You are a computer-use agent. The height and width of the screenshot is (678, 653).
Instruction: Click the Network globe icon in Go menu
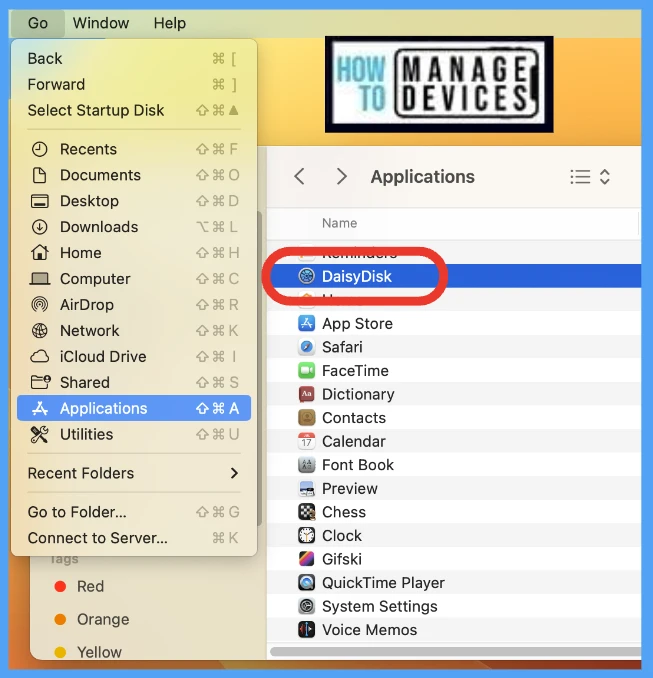coord(39,331)
